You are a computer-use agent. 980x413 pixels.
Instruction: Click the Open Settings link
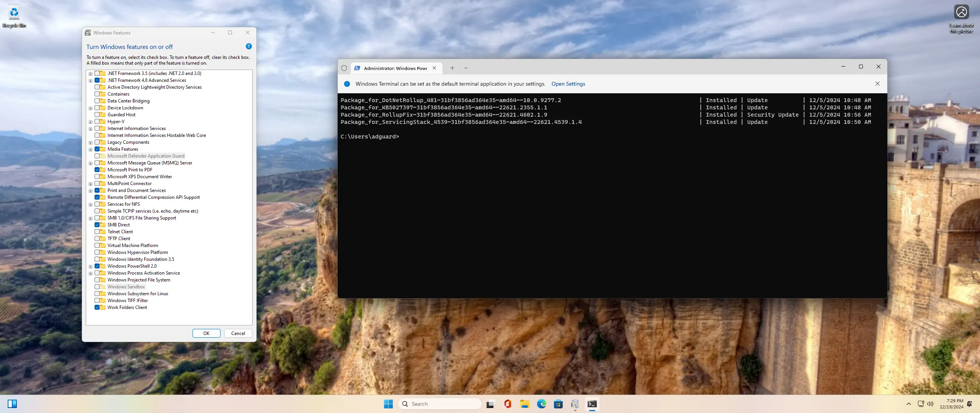(x=568, y=84)
